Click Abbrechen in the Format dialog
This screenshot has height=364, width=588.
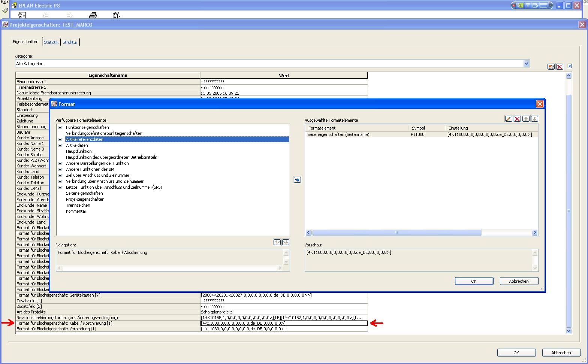click(x=519, y=281)
